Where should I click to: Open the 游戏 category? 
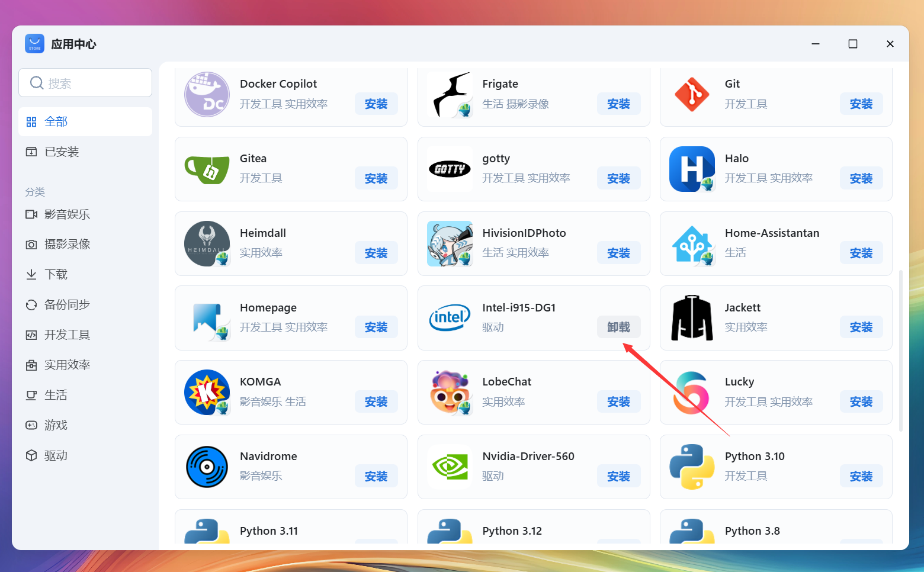pyautogui.click(x=85, y=425)
